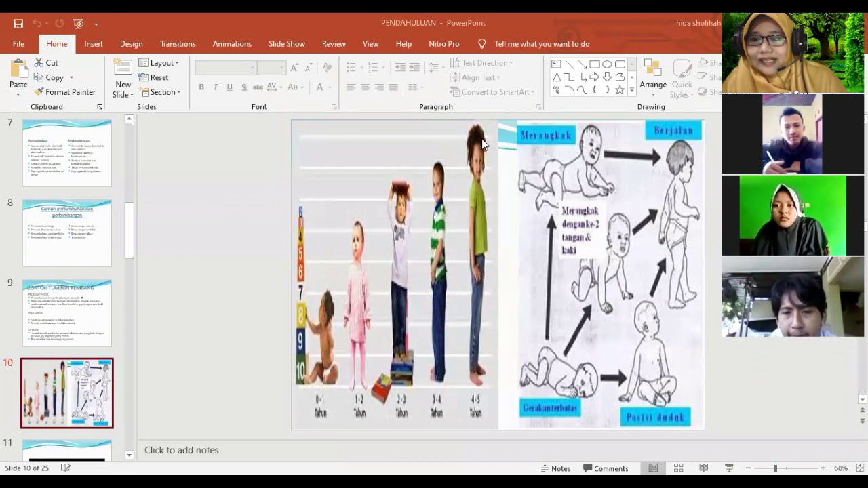This screenshot has height=488, width=868.
Task: Open the Section dropdown
Action: click(160, 92)
